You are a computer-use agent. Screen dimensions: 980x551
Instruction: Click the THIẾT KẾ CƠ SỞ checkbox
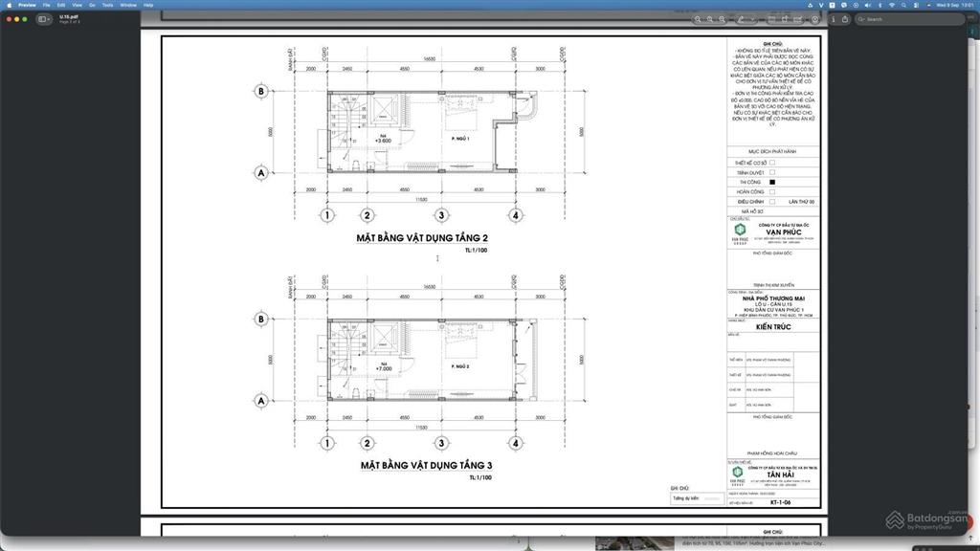[772, 163]
